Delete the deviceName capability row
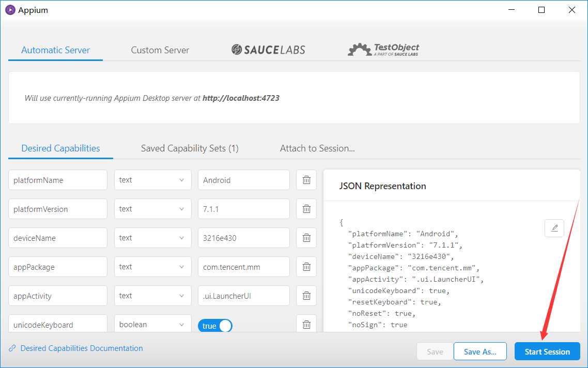Viewport: 588px width, 368px height. [x=306, y=238]
